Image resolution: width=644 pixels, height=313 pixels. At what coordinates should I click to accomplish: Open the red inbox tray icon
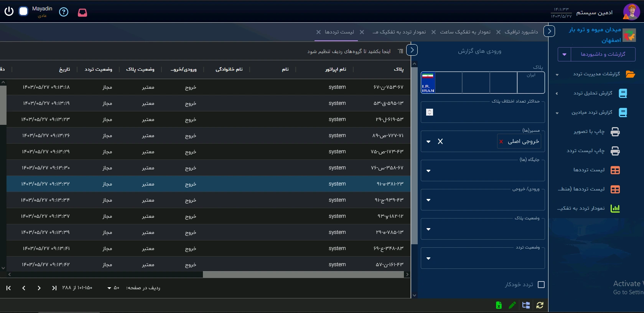click(82, 12)
